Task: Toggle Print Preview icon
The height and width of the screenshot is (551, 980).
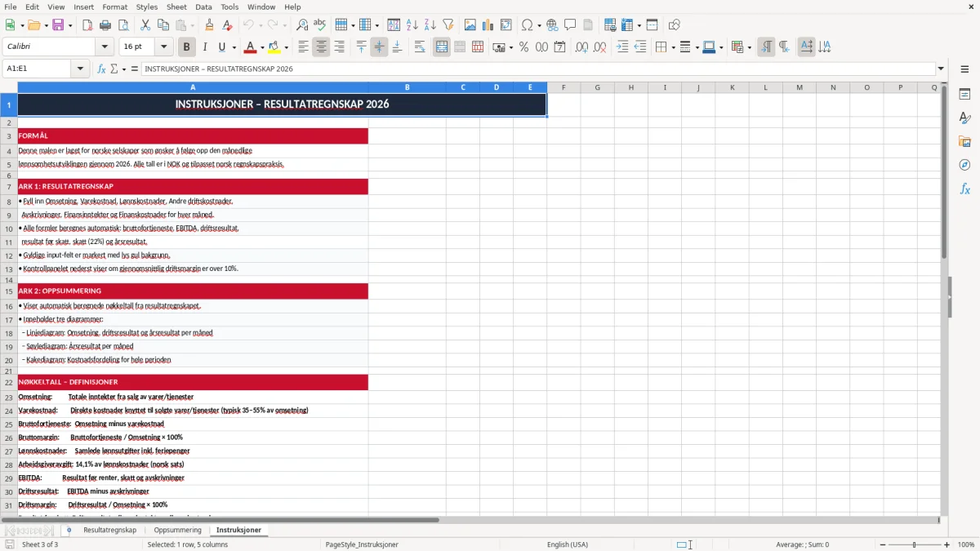Action: click(122, 25)
